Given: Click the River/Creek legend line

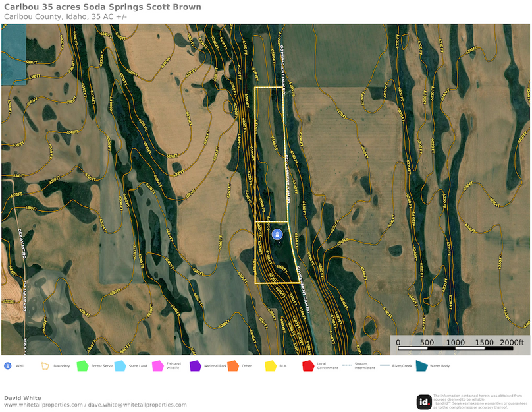Looking at the screenshot, I should click(x=384, y=365).
